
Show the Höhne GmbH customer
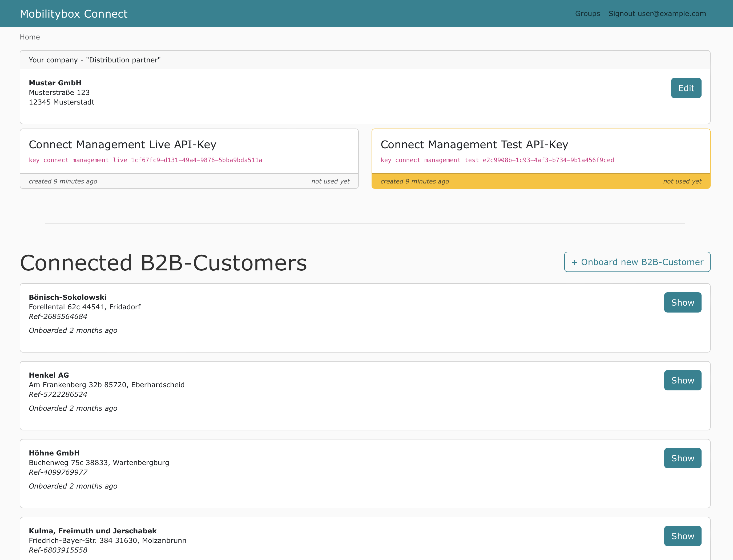[x=683, y=458]
